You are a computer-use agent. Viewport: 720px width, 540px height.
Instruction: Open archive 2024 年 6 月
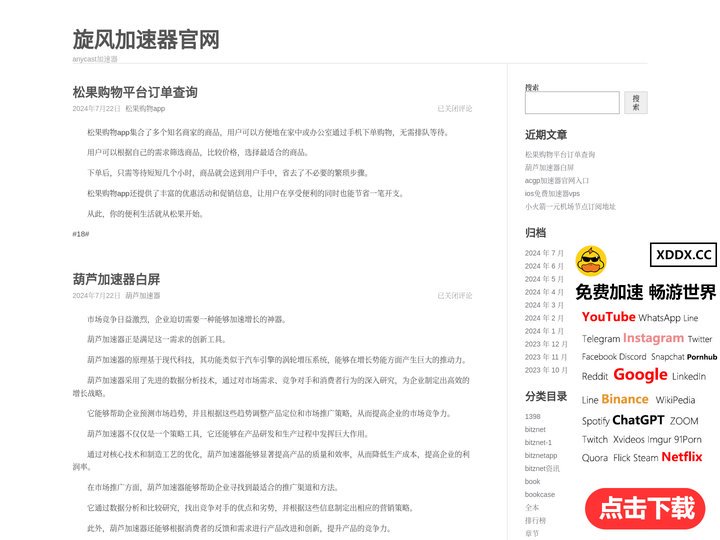click(x=544, y=266)
